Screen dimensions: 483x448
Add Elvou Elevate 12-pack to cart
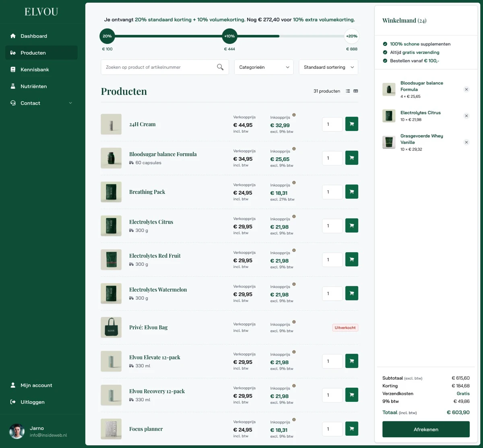coord(351,361)
